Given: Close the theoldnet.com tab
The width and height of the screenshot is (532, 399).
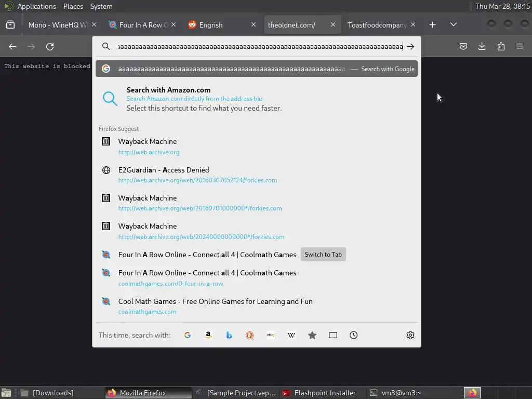Looking at the screenshot, I should tap(333, 25).
